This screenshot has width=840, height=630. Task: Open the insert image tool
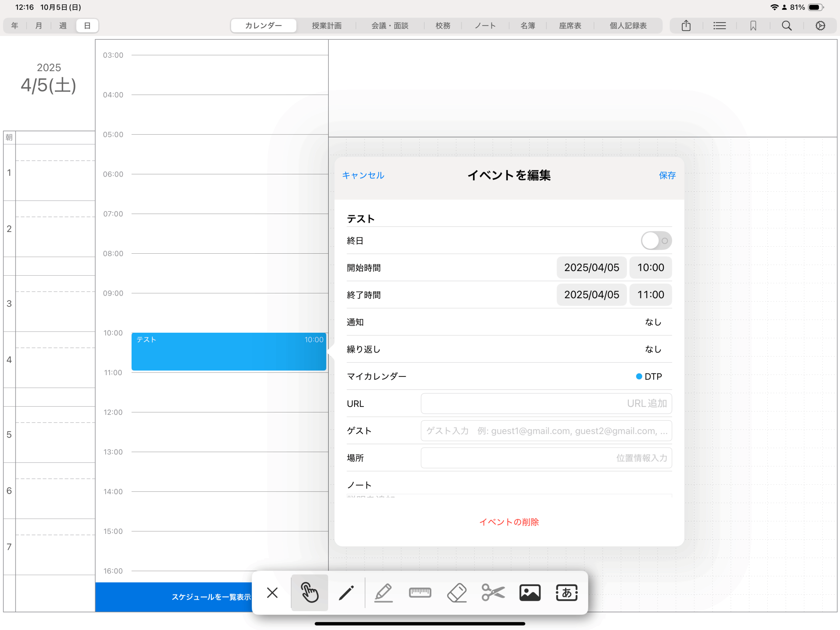point(530,592)
